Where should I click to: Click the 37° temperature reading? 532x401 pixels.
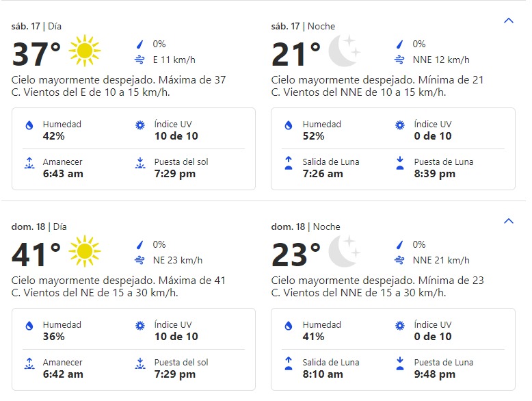[36, 54]
